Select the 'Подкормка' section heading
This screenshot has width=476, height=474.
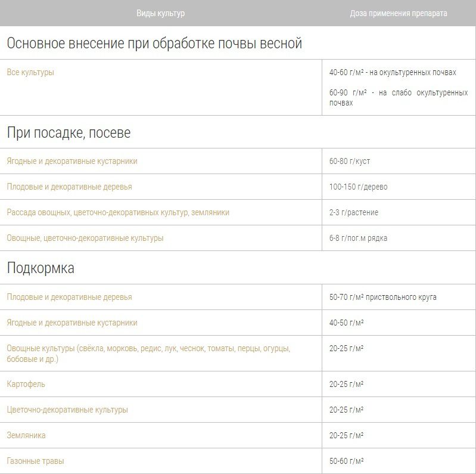point(41,268)
